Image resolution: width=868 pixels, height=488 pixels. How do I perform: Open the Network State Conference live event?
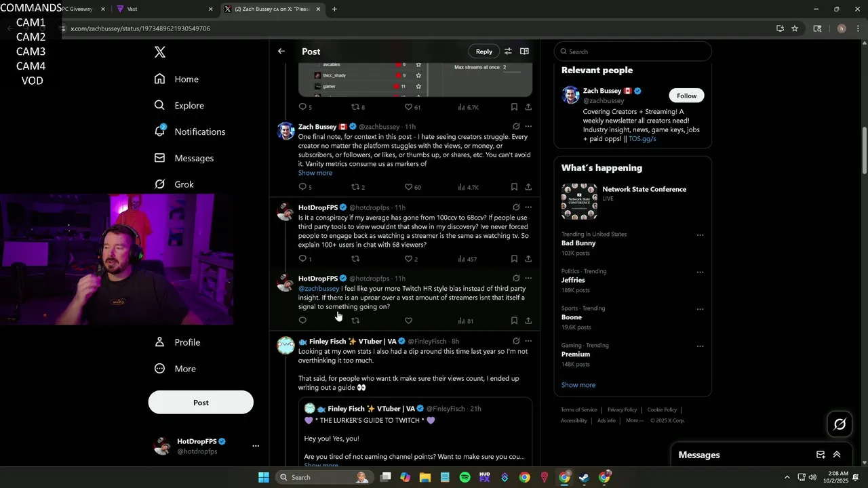633,201
